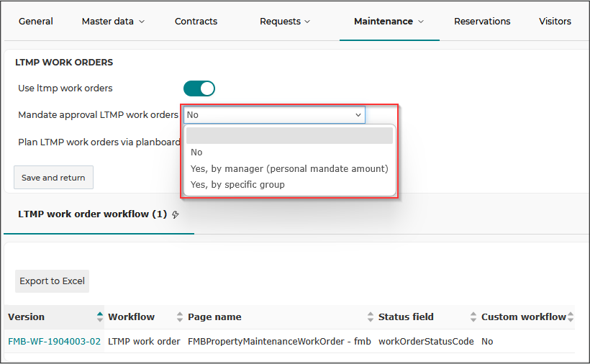
Task: Click the Save and return button
Action: pos(53,178)
